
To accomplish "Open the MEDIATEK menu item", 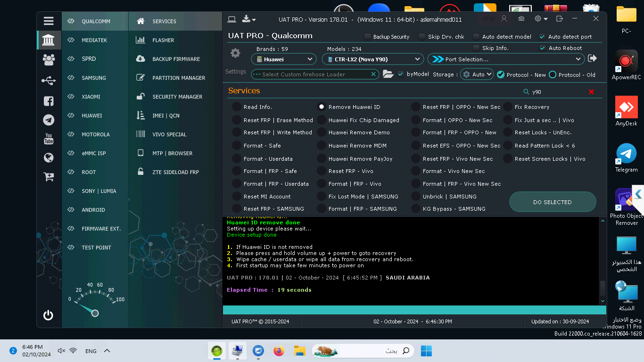I will 95,40.
